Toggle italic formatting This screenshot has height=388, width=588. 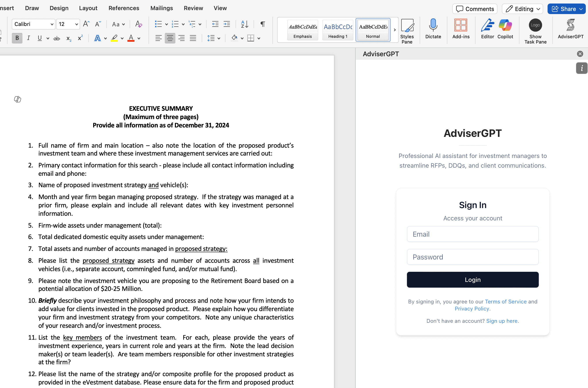[x=29, y=38]
